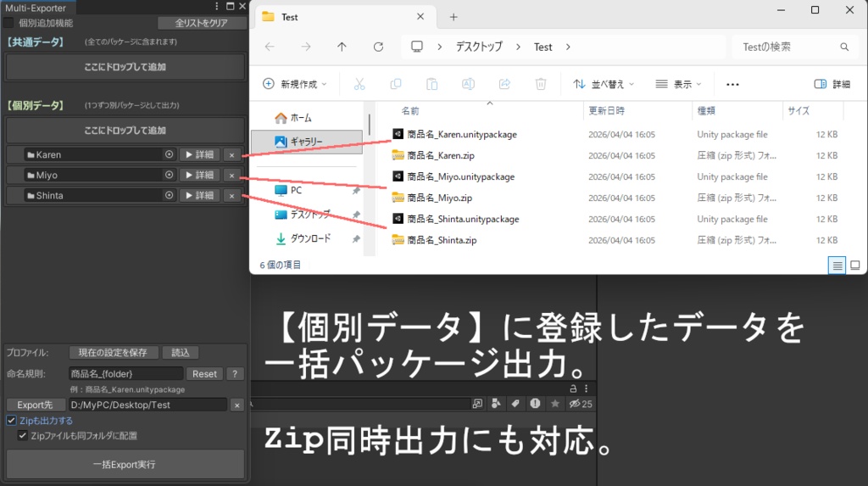Viewport: 868px width, 486px height.
Task: Open the Multi-Exporter panel kebab menu
Action: point(216,6)
